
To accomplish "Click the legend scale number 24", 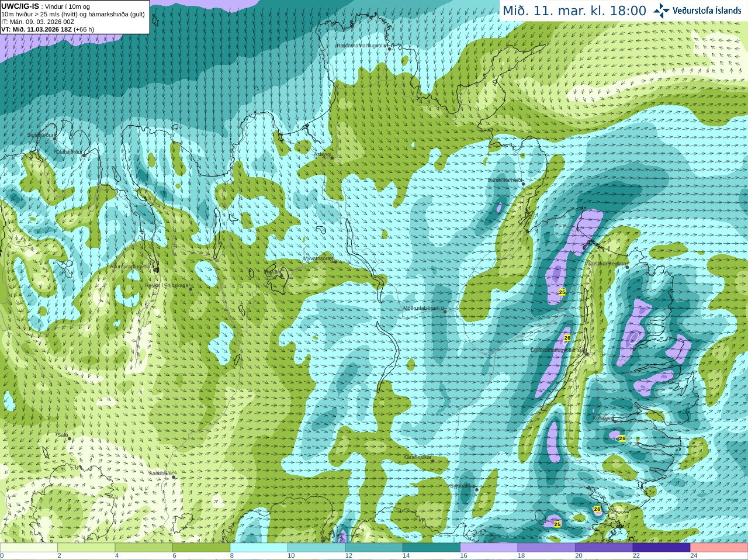I will point(694,556).
